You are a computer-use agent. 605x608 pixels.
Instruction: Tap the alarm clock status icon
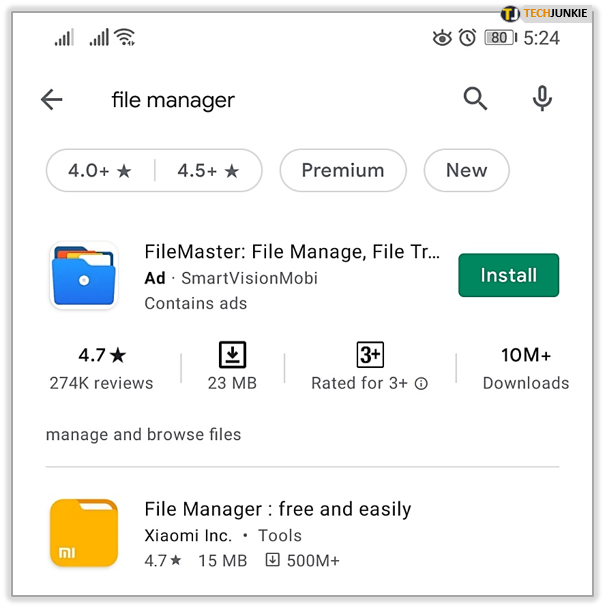coord(467,38)
